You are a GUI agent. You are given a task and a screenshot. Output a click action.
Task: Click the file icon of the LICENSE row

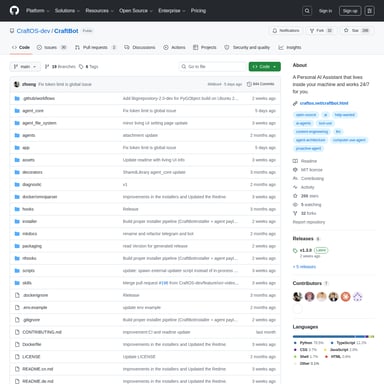(x=17, y=357)
